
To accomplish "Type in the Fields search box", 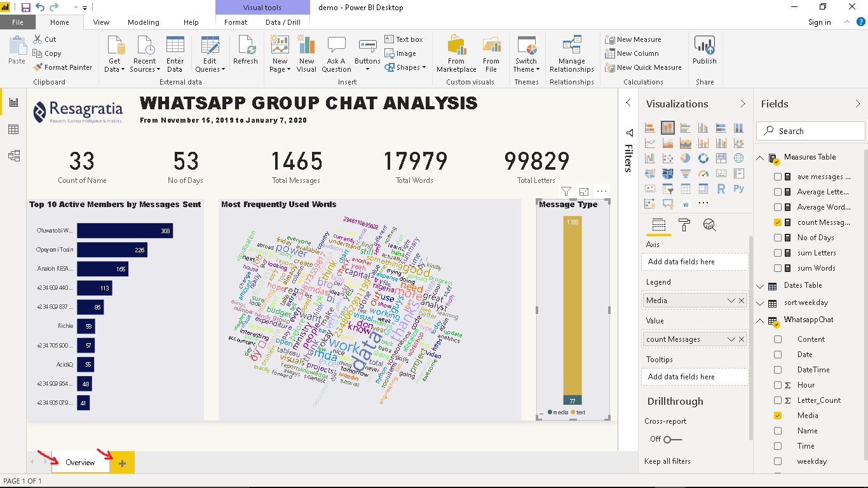I will point(810,130).
